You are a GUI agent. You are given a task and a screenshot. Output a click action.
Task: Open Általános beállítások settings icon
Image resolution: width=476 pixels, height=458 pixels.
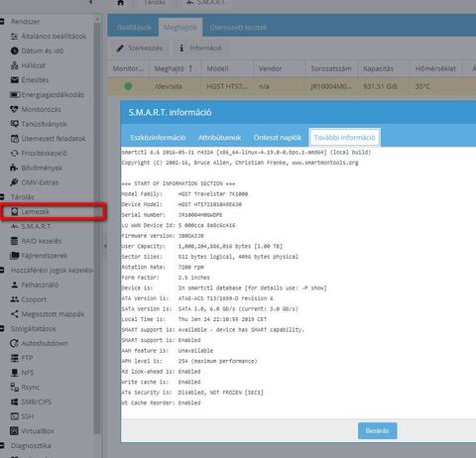[14, 37]
